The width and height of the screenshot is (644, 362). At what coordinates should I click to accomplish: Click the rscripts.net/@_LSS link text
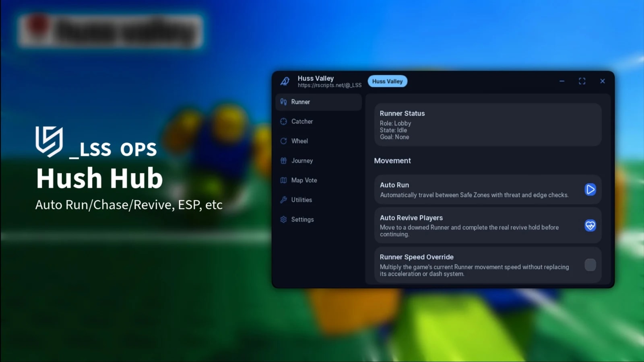point(330,85)
